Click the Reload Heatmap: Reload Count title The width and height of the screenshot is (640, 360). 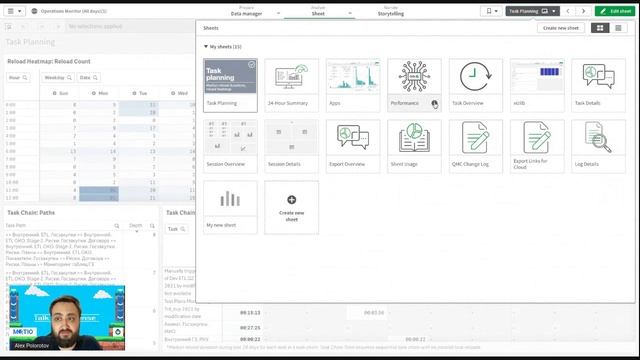(49, 61)
